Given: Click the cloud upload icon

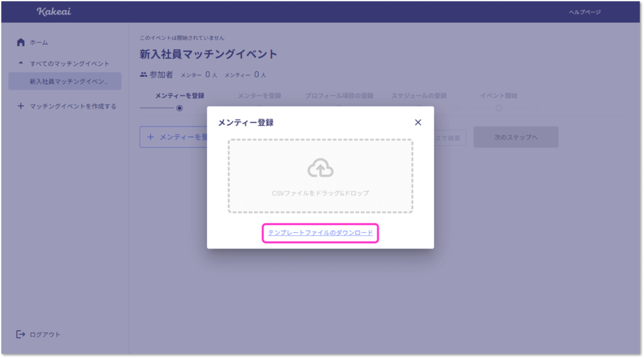Looking at the screenshot, I should point(320,168).
